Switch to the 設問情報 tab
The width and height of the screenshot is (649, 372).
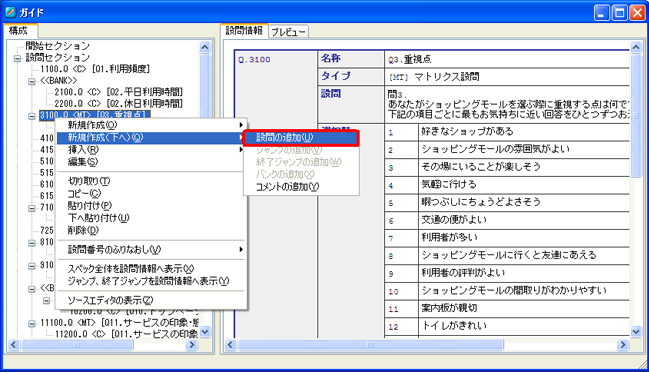[244, 30]
